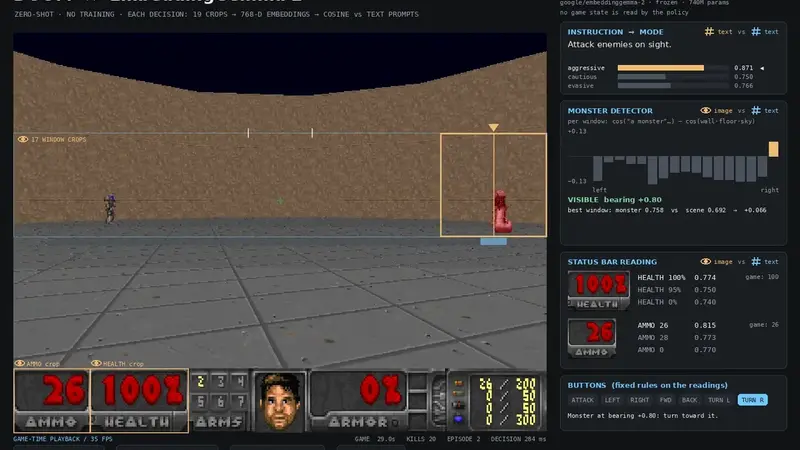Click the hash text icon in STATUS BAR READING header
Image resolution: width=800 pixels, height=450 pixels.
[x=756, y=261]
